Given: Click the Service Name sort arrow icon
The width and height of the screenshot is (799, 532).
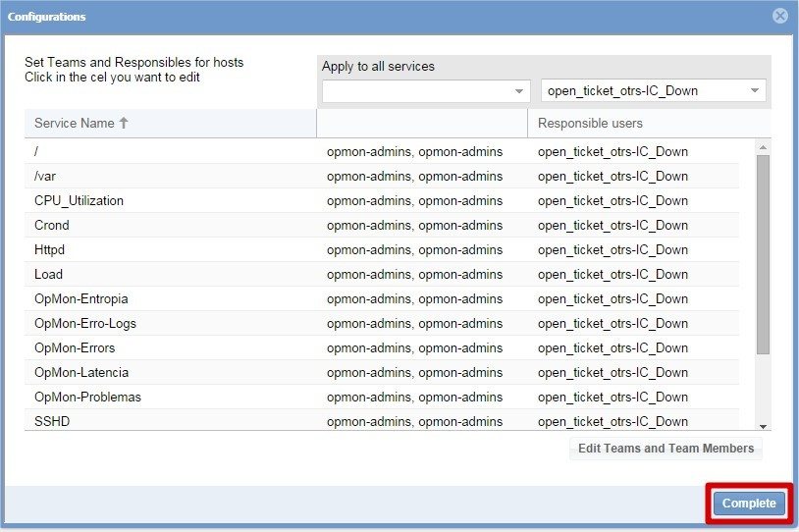Looking at the screenshot, I should click(124, 124).
